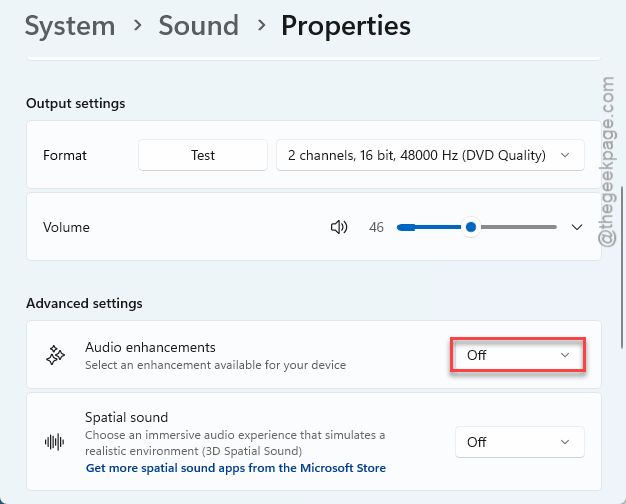
Task: Click the Output settings heading
Action: click(x=75, y=103)
